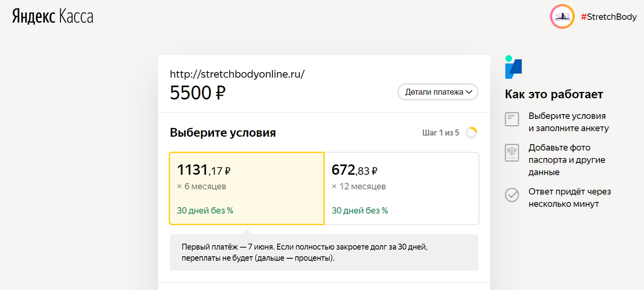Viewport: 644px width, 290px height.
Task: Click 30 дней без % in 12-month card
Action: 360,210
